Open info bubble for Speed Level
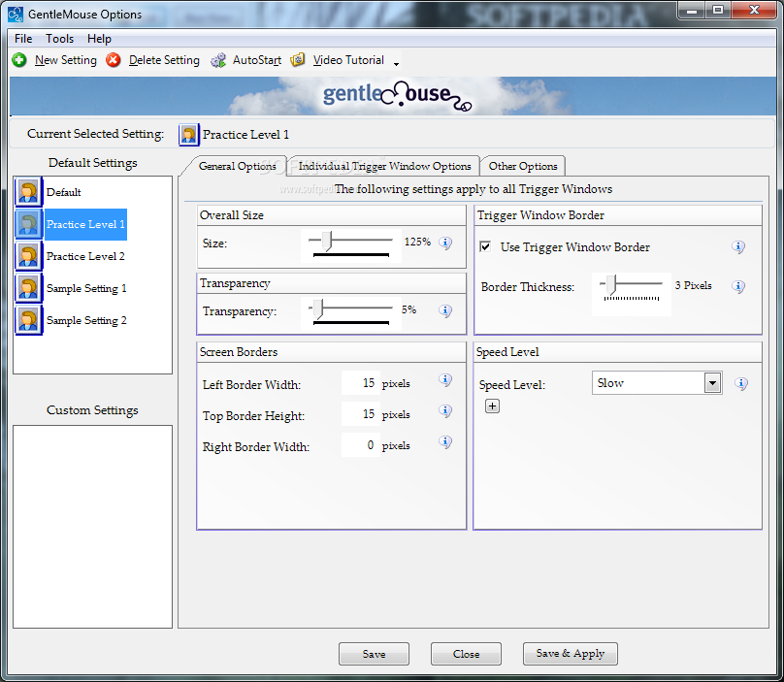The width and height of the screenshot is (784, 682). 741,383
